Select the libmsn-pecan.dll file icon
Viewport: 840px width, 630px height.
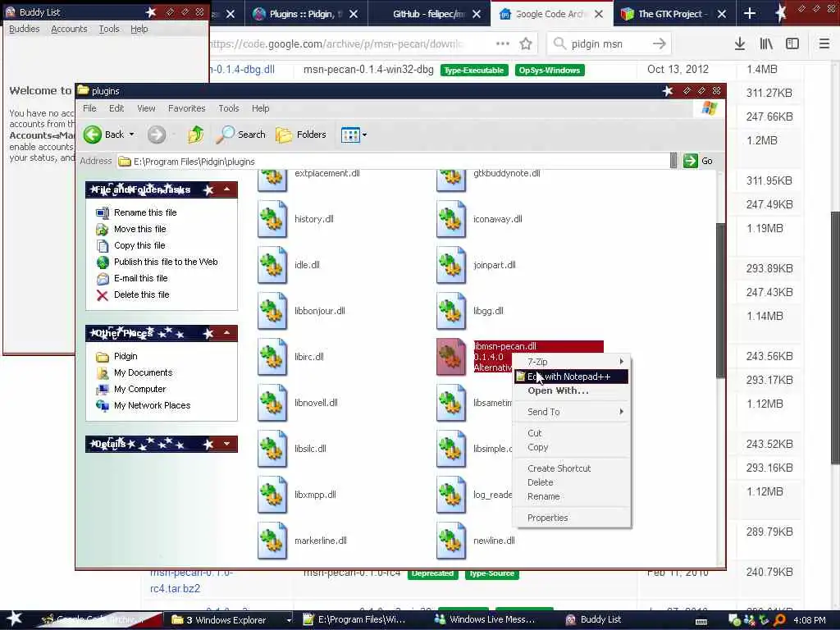(x=451, y=357)
